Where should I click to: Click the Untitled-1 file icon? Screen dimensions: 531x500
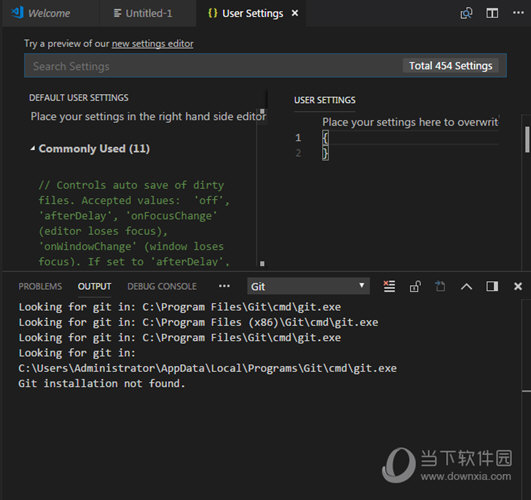click(118, 13)
